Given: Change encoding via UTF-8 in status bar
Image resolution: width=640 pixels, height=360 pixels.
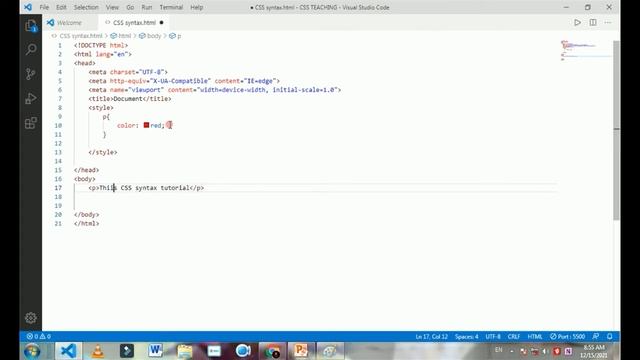Looking at the screenshot, I should click(493, 336).
